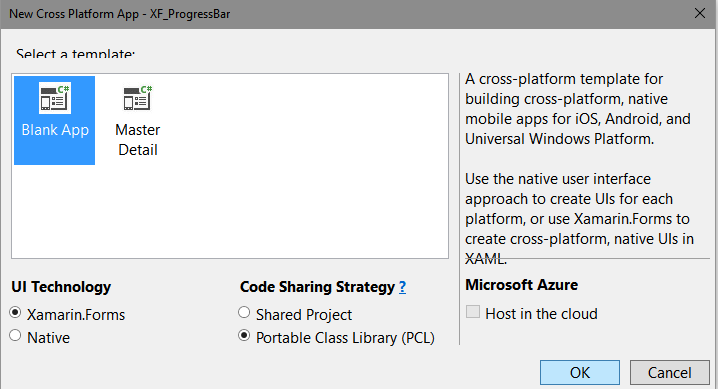Click the "Portable Class Library (PCL)" label text

coord(345,338)
